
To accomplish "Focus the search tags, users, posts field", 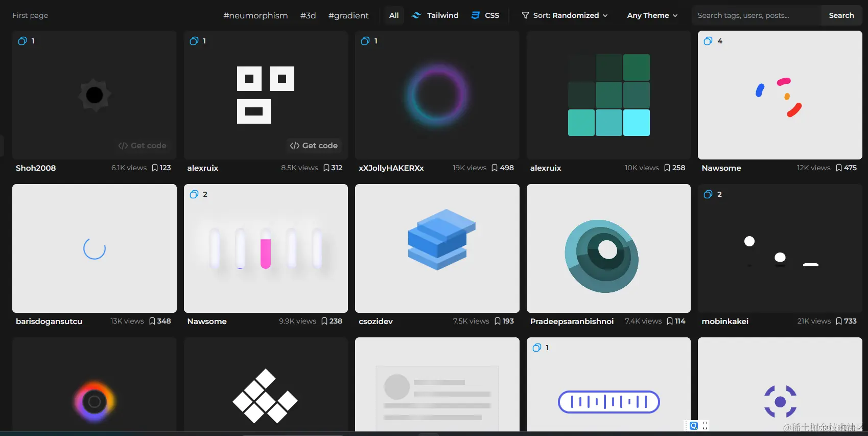I will tap(756, 15).
